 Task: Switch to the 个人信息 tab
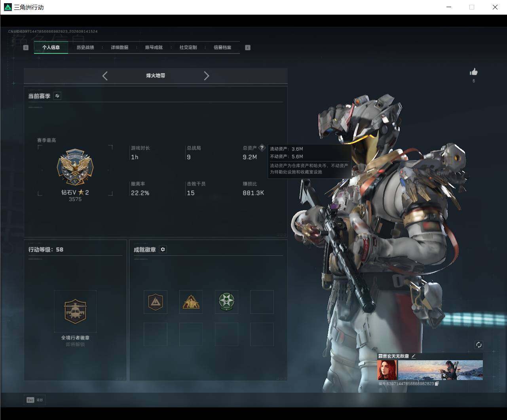[51, 48]
